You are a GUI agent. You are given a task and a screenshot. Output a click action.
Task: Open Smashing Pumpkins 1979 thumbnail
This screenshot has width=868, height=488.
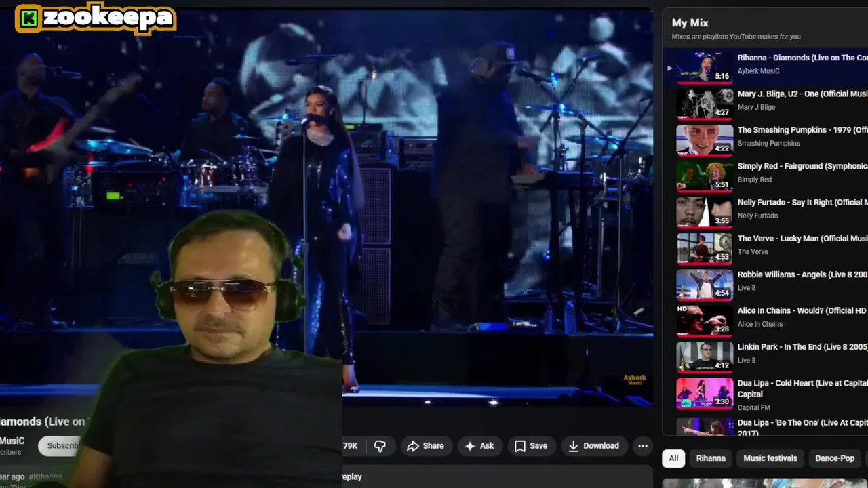point(705,140)
